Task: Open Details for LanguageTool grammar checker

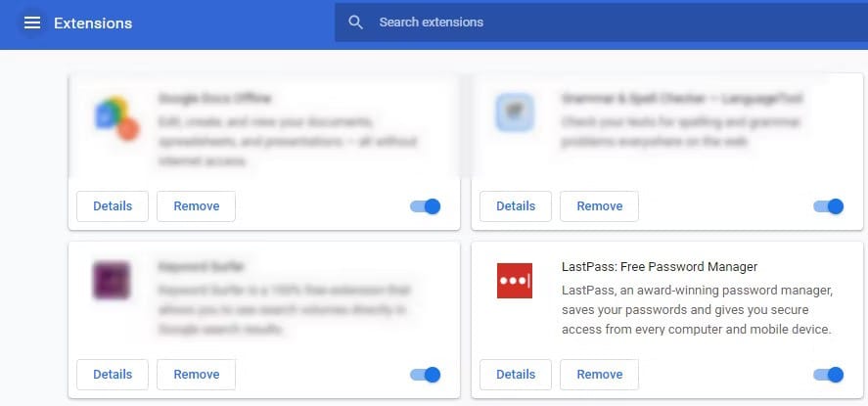Action: [516, 206]
